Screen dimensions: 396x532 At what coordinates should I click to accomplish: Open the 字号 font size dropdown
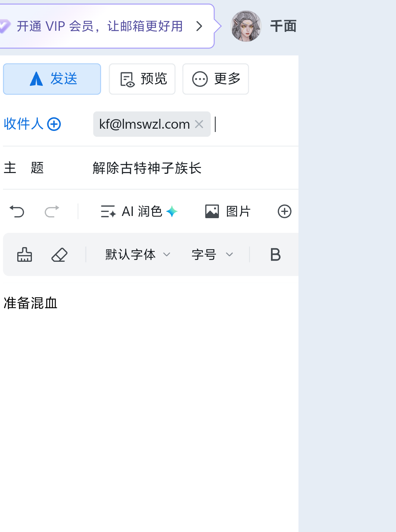coord(212,254)
